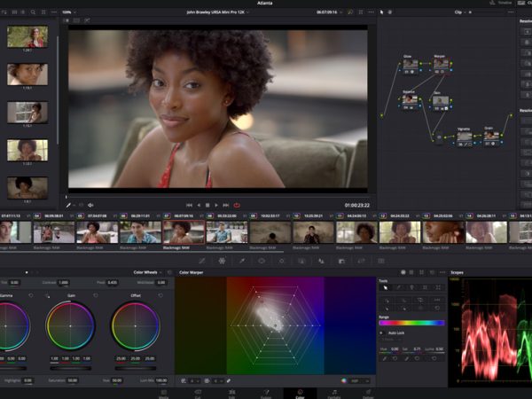Enable the Auto Lock checkbox
This screenshot has height=399, width=532.
(x=381, y=333)
